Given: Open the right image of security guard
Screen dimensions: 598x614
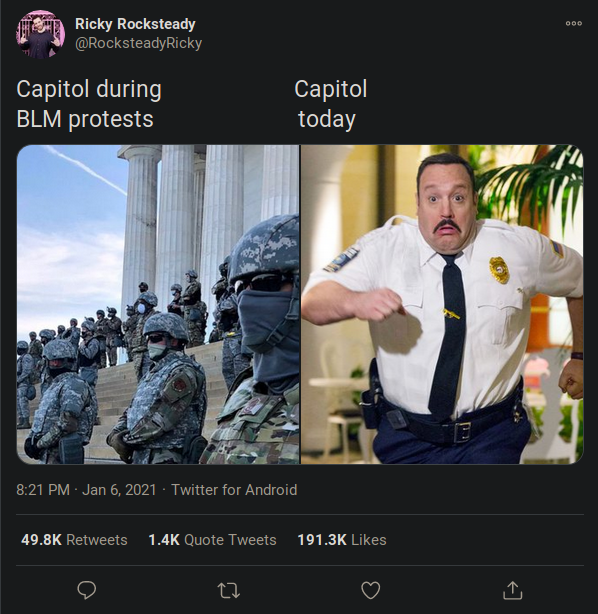Looking at the screenshot, I should 442,304.
